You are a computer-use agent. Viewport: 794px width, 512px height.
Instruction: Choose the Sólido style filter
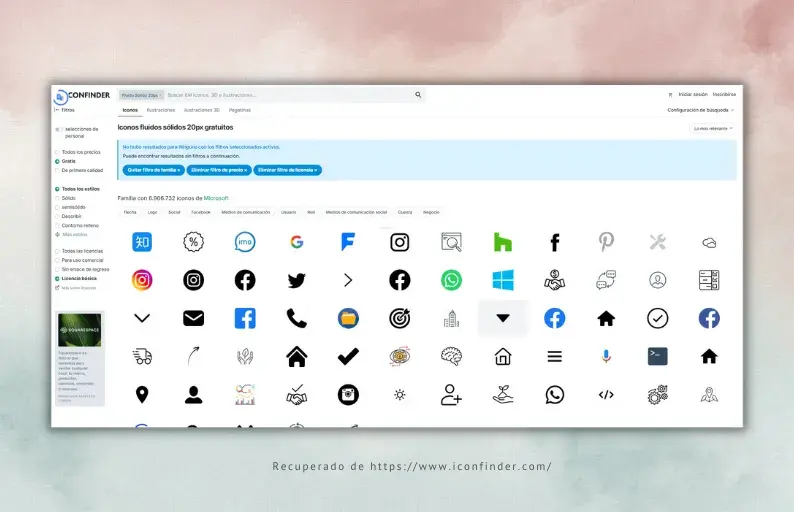(x=65, y=198)
